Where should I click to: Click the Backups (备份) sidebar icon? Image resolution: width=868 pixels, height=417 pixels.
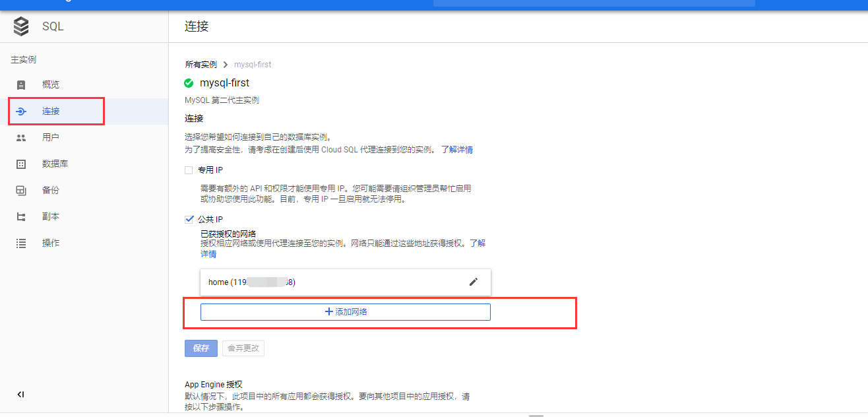tap(21, 191)
